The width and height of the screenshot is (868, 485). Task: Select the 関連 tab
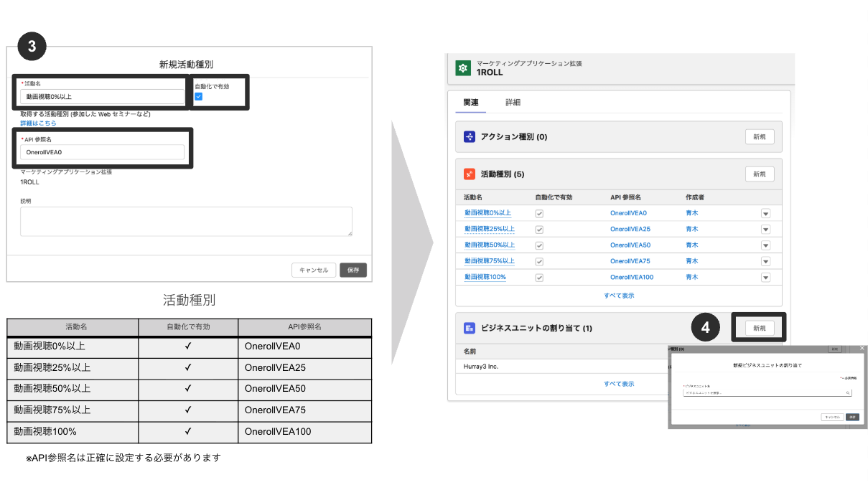(471, 103)
